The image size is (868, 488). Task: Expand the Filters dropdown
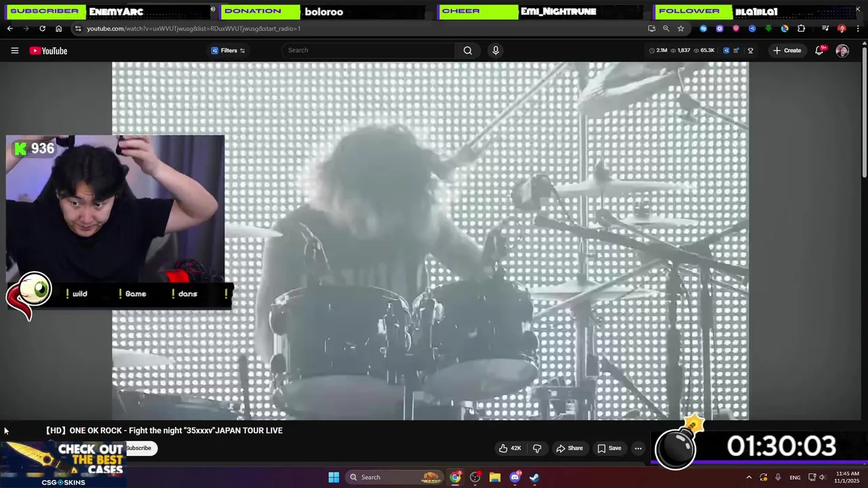[228, 51]
